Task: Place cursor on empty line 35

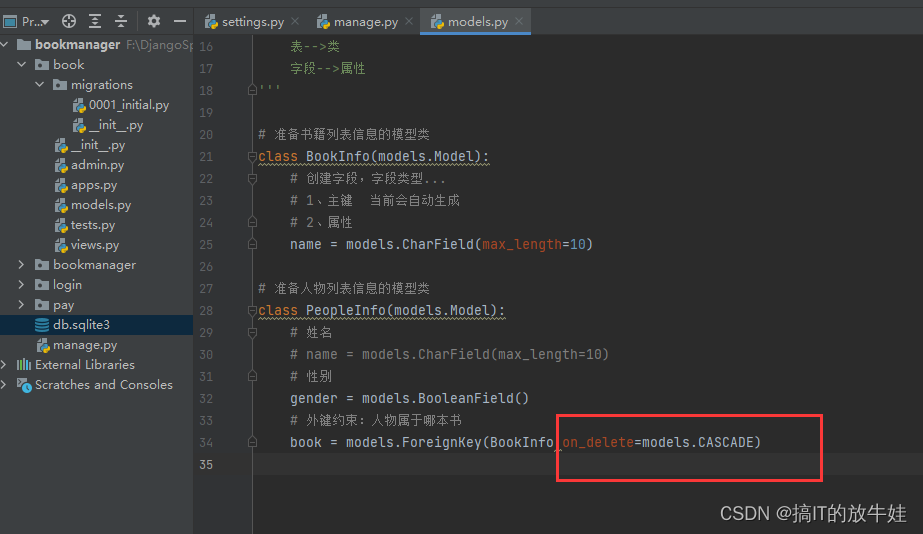Action: point(587,465)
